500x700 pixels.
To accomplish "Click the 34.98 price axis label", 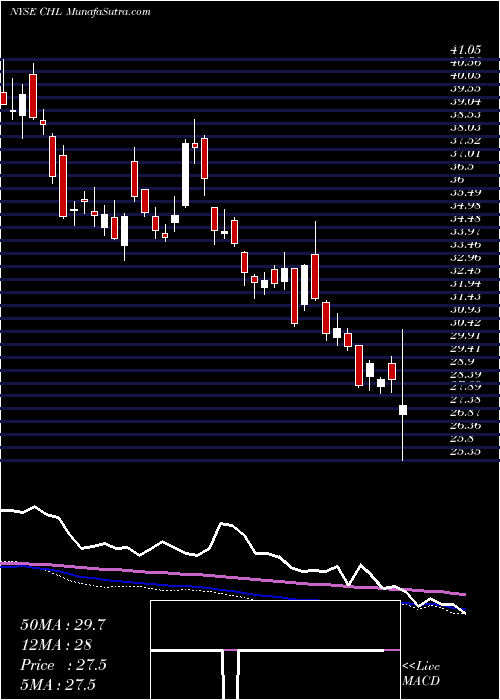I will 464,205.
